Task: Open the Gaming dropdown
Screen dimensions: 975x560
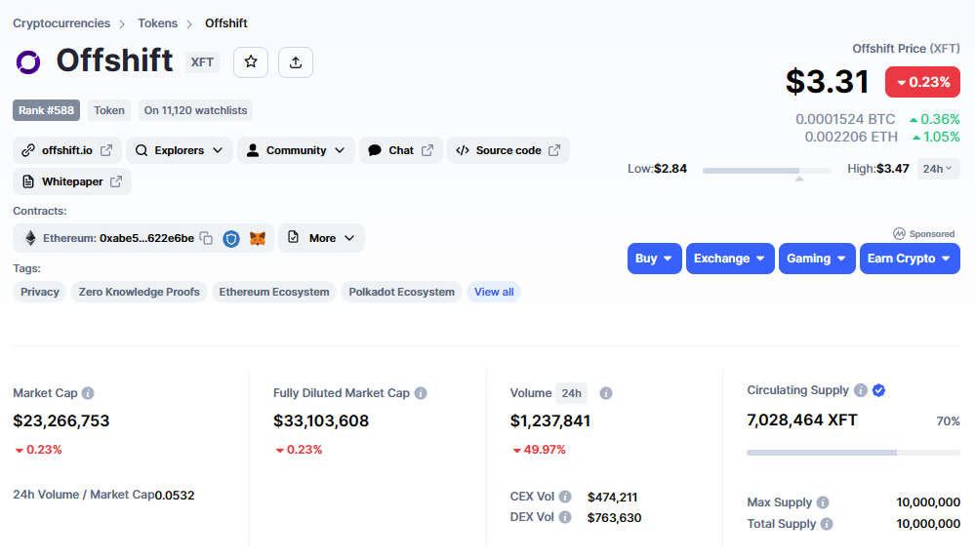Action: pos(817,259)
